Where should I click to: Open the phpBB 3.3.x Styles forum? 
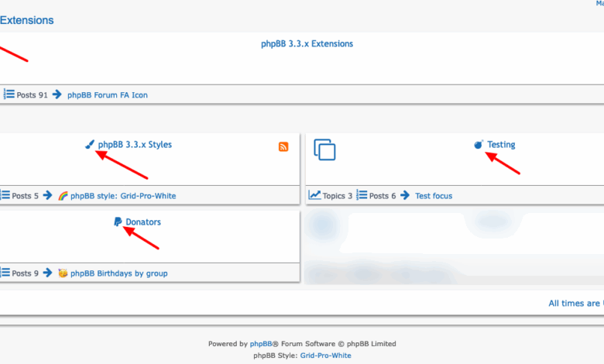pyautogui.click(x=135, y=145)
